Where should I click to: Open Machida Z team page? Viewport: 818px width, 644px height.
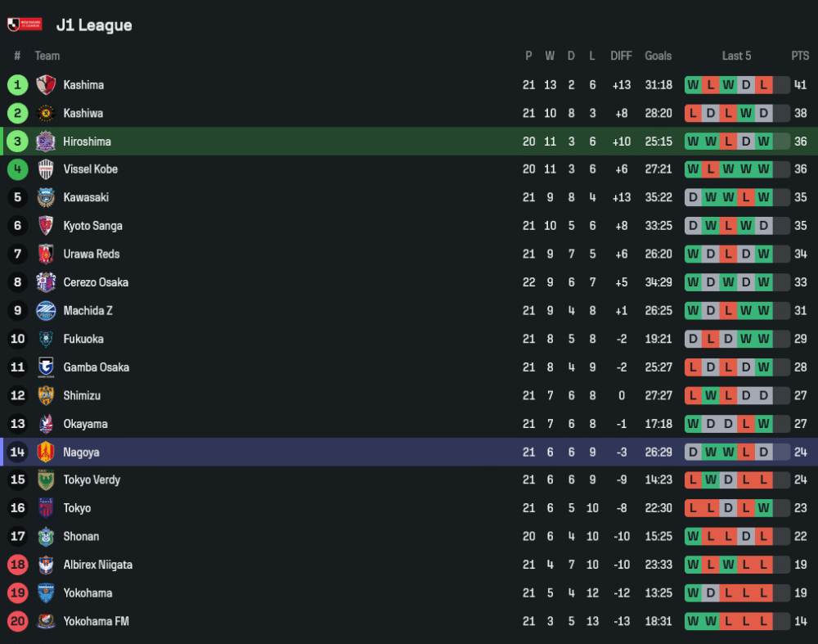tap(88, 311)
